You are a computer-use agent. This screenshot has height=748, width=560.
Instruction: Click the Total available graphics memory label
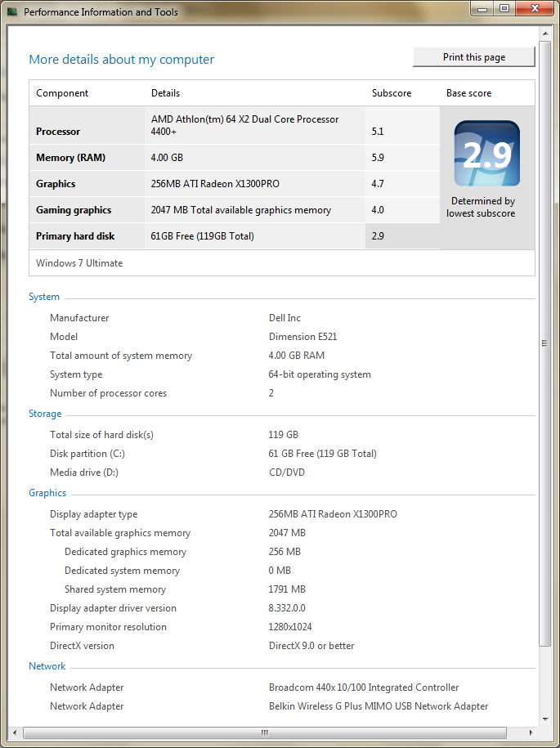coord(120,533)
